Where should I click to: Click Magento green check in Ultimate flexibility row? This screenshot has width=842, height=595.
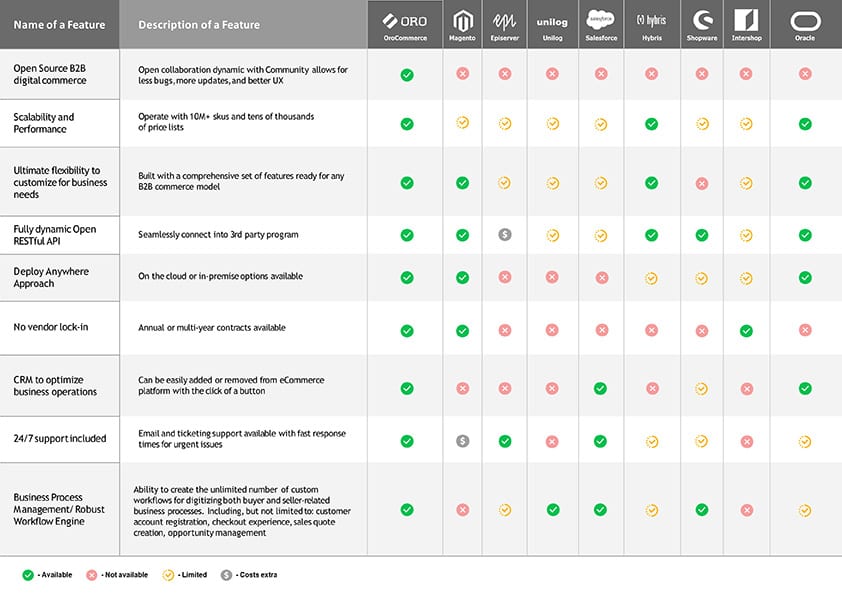pyautogui.click(x=462, y=183)
